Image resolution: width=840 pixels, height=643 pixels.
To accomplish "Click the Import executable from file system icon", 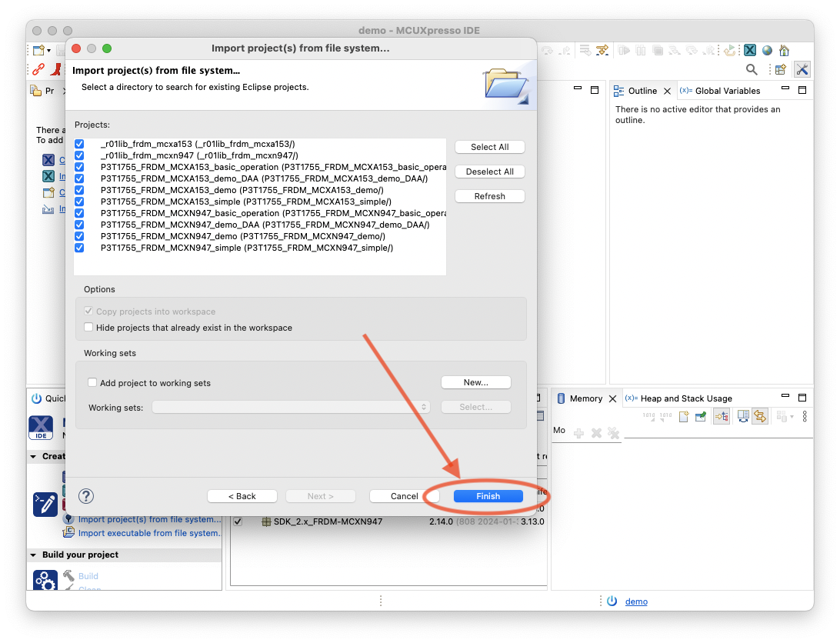I will pos(68,532).
